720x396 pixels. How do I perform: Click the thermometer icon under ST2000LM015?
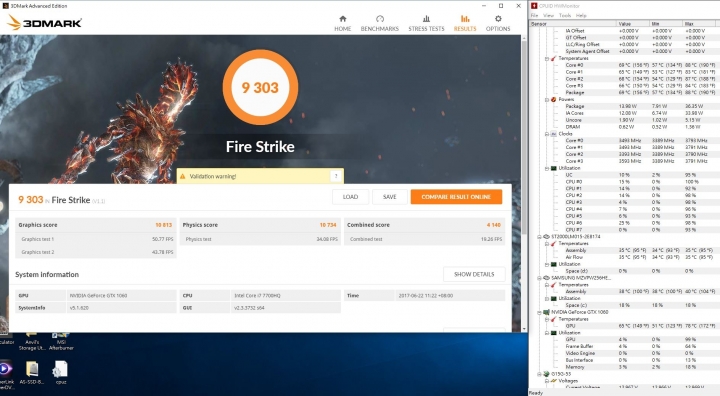(553, 243)
